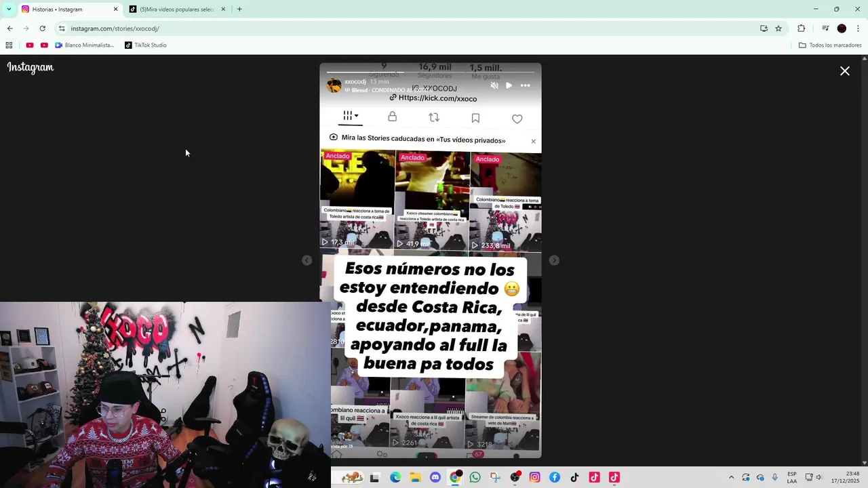The height and width of the screenshot is (488, 868).
Task: Bookmark this page with the star icon
Action: 778,28
